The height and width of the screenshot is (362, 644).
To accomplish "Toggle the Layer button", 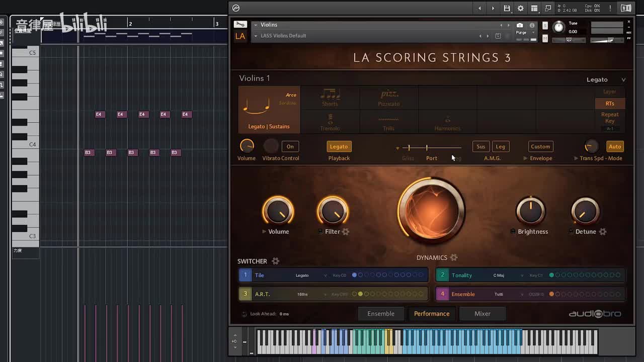I will [610, 92].
